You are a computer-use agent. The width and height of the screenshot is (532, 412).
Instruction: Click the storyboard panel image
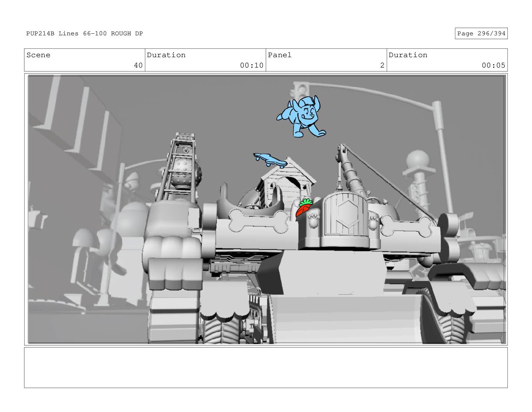tap(266, 210)
